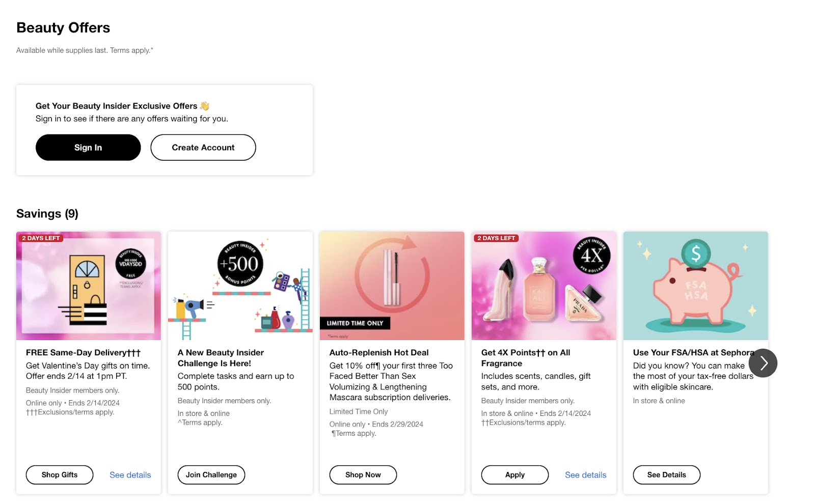
Task: Click Shop Gifts for Same-Day Delivery offer
Action: coord(59,474)
